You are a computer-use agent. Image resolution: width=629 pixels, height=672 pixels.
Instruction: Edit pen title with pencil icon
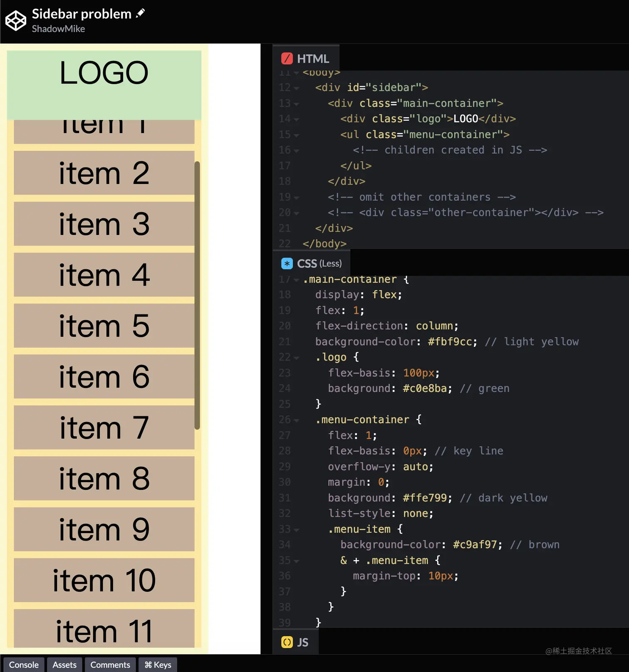(141, 13)
